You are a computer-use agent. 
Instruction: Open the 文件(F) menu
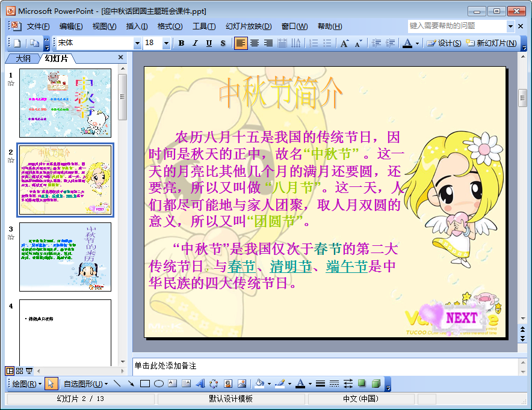click(x=38, y=26)
